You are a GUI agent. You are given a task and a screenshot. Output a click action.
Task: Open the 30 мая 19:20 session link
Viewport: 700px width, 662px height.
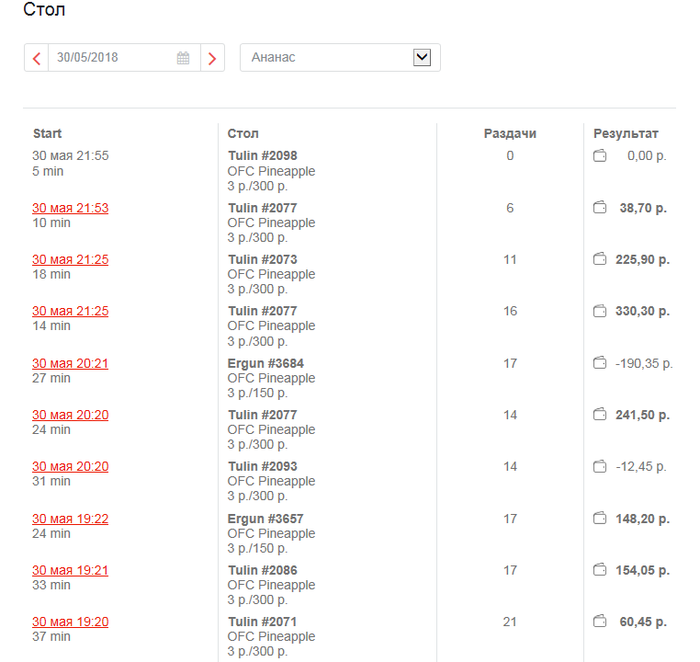click(x=70, y=622)
